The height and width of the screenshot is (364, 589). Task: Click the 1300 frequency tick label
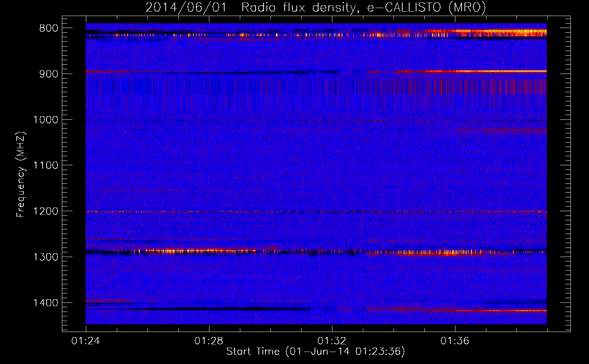[x=46, y=257]
